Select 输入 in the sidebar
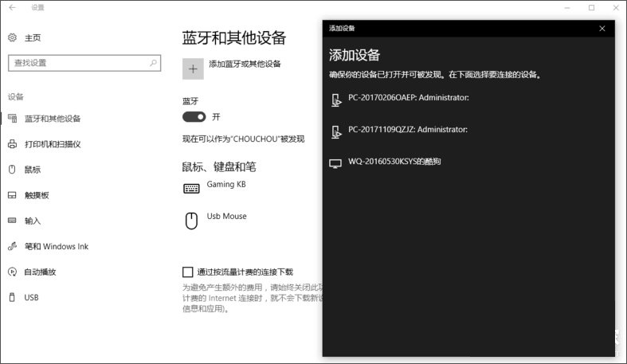The width and height of the screenshot is (627, 364). (x=32, y=221)
